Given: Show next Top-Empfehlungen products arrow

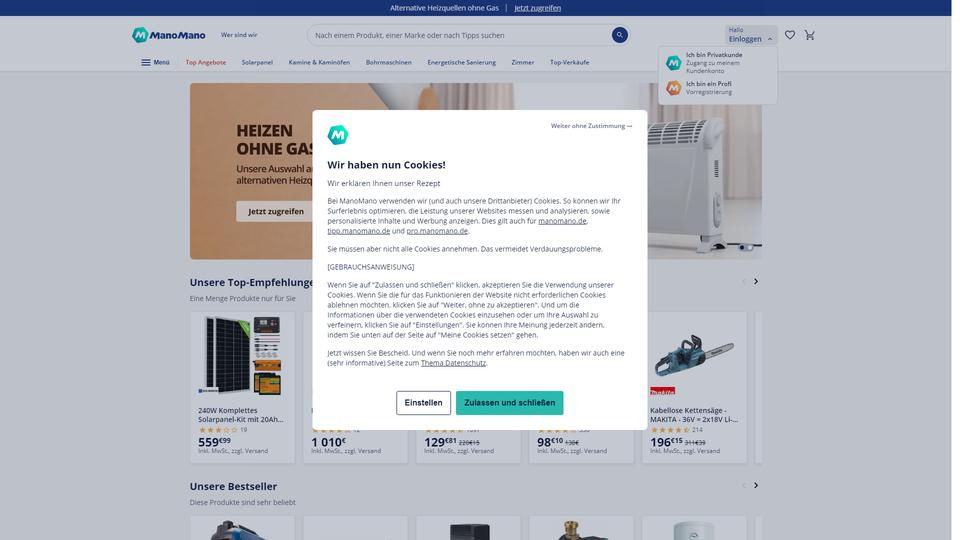Looking at the screenshot, I should coord(756,282).
